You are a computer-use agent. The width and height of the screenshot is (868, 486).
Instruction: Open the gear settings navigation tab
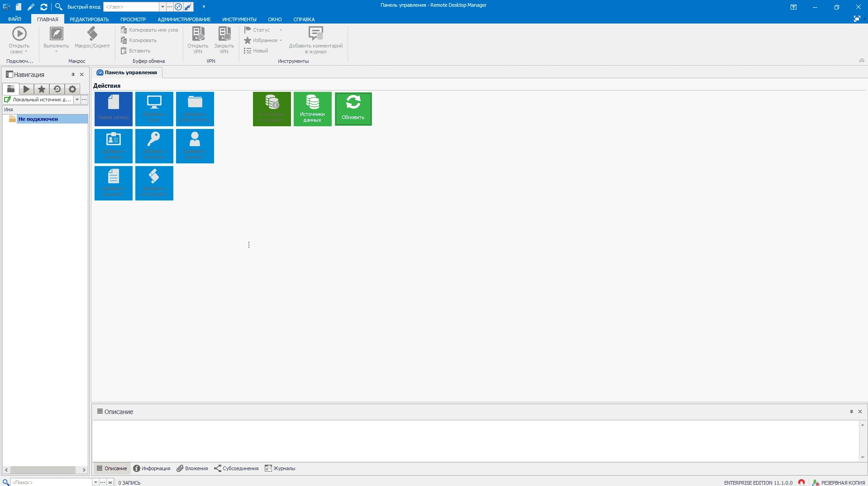[x=72, y=89]
